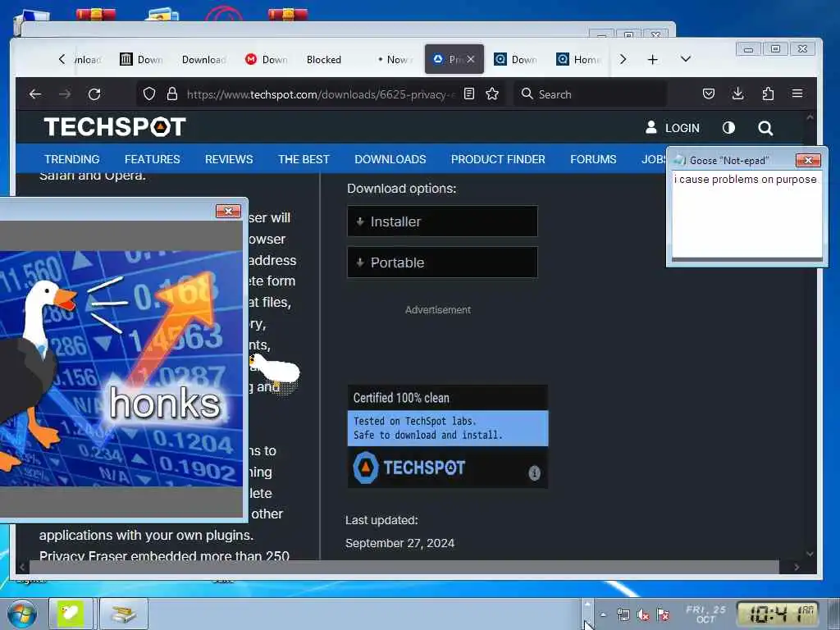Click the muted volume tray icon

643,615
